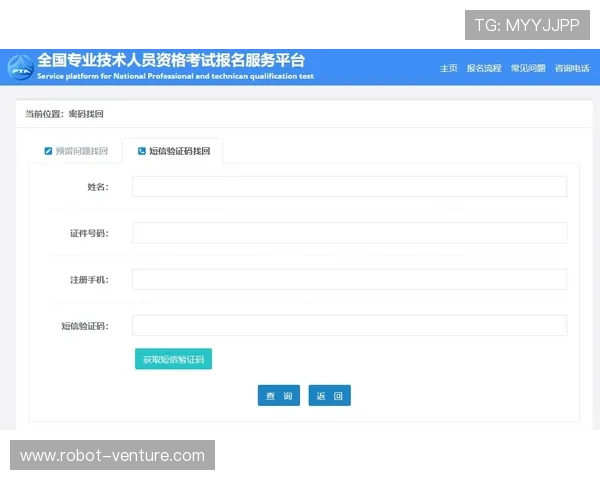
Task: Click the 短信验证码: label
Action: 85,326
